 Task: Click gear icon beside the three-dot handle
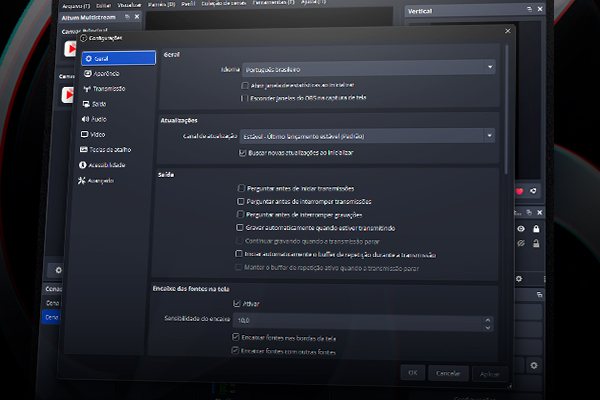click(x=519, y=279)
